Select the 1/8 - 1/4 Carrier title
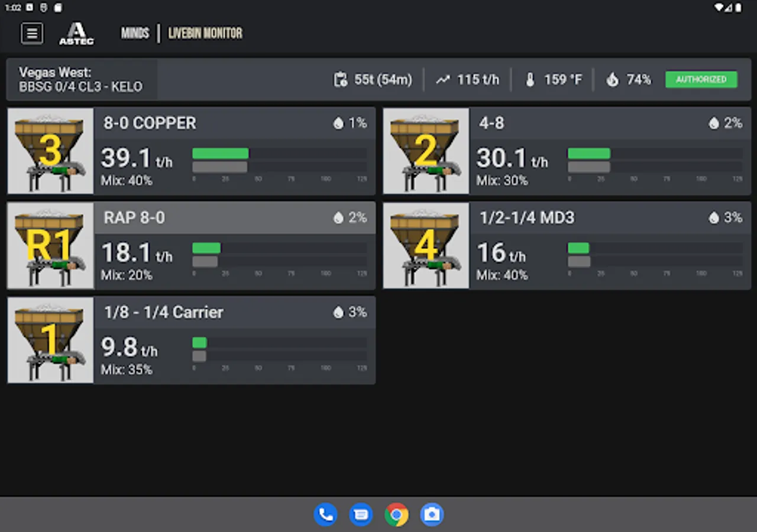The image size is (757, 532). [164, 312]
